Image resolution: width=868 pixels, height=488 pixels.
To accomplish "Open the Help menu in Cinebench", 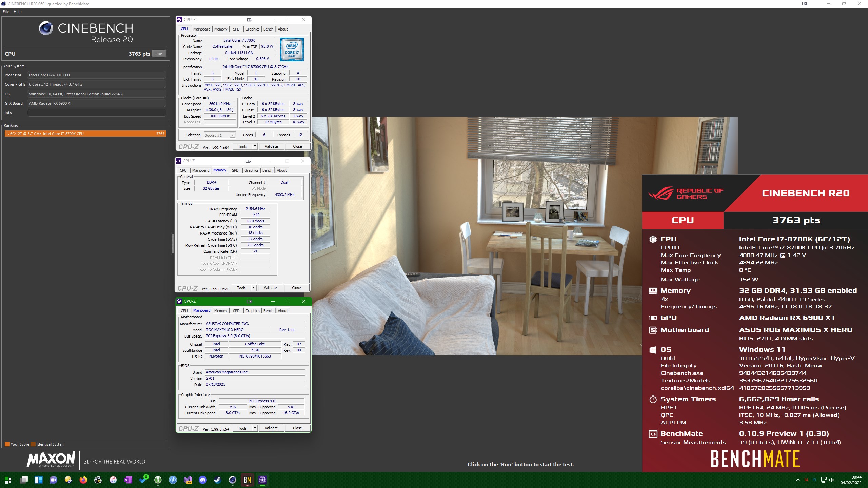I will point(18,12).
